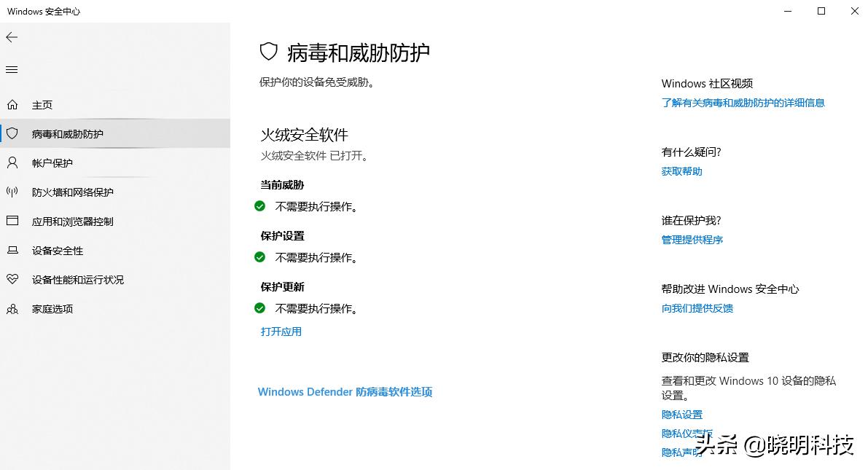Click the shield icon beside 病毒和威胁防护
The image size is (868, 470).
[12, 133]
